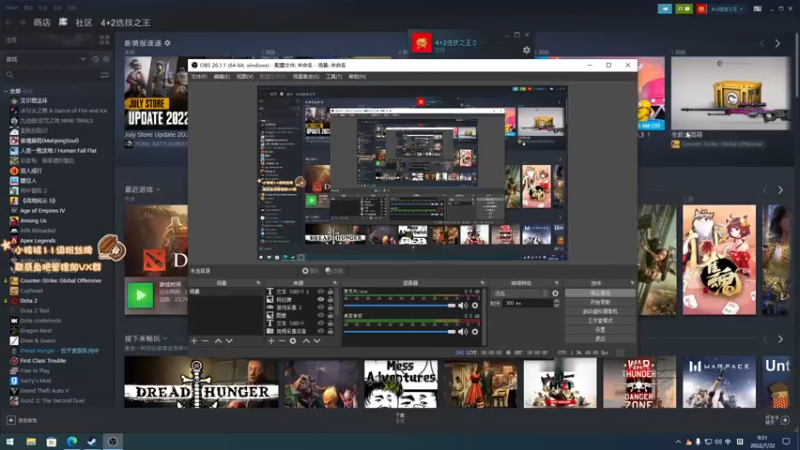Move source up in OBS sources
This screenshot has width=800, height=450.
pos(306,341)
